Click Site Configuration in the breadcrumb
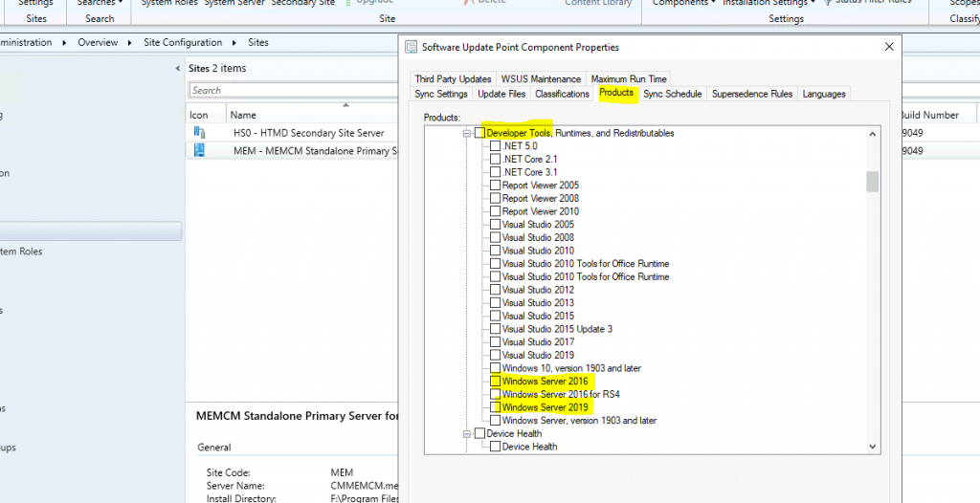This screenshot has height=503, width=980. 183,42
